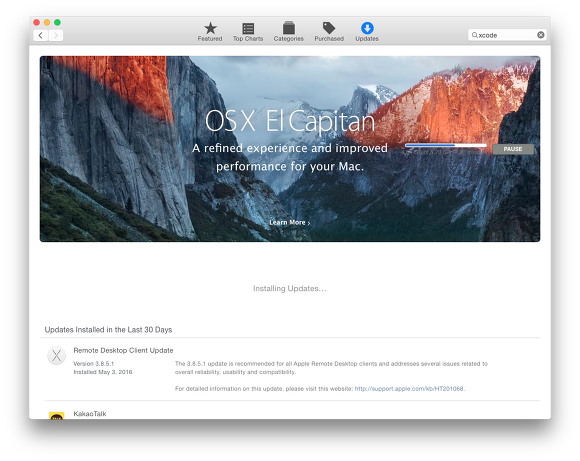This screenshot has height=461, width=580.
Task: Open the Purchased tag tab
Action: [x=329, y=31]
